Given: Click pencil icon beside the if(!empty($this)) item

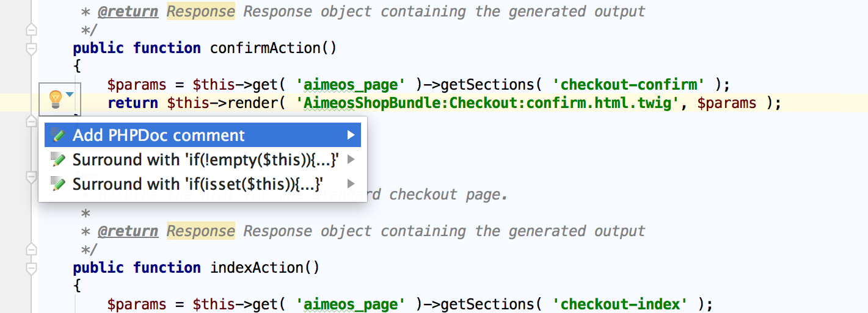Looking at the screenshot, I should pyautogui.click(x=59, y=160).
